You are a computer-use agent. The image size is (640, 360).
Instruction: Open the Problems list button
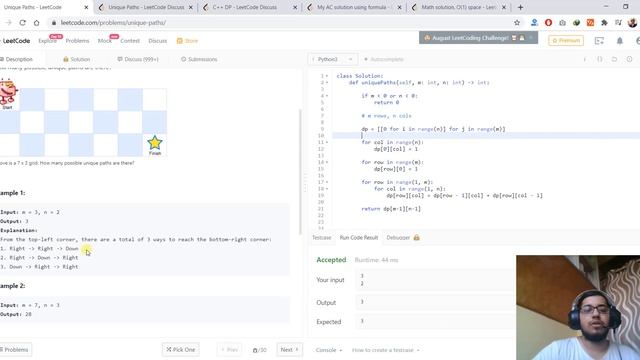click(16, 350)
